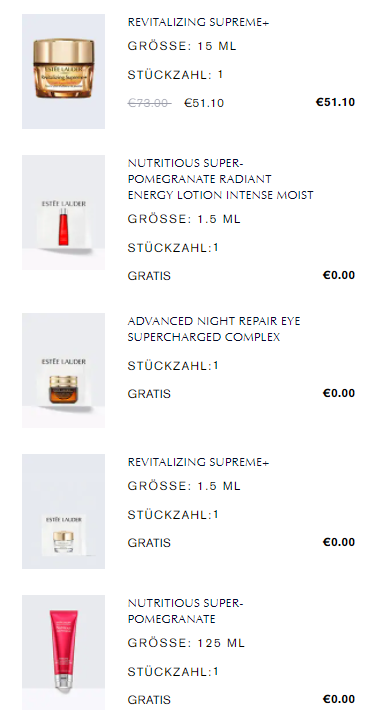Click the bold €51.10 line total

(x=335, y=102)
